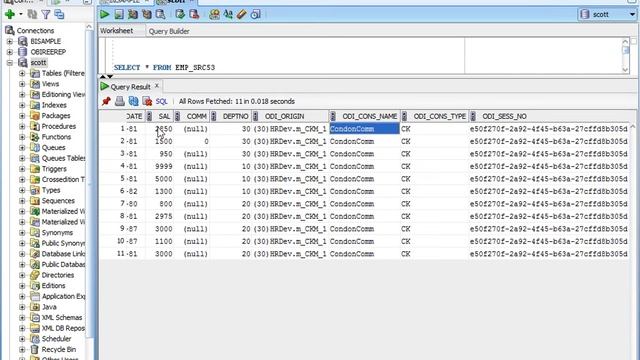The width and height of the screenshot is (640, 360).
Task: Select the Queues tree item
Action: click(53, 147)
